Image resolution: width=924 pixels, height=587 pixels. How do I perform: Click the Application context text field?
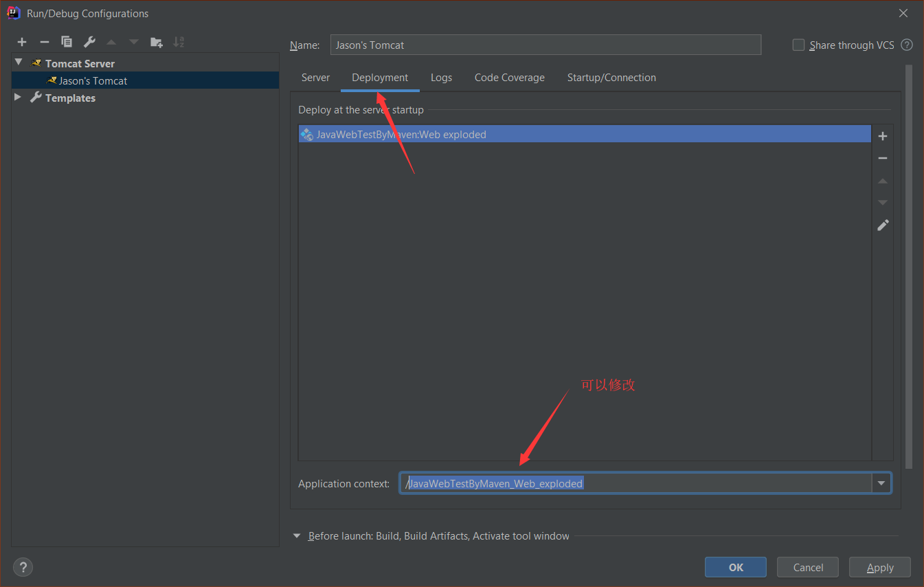tap(636, 483)
